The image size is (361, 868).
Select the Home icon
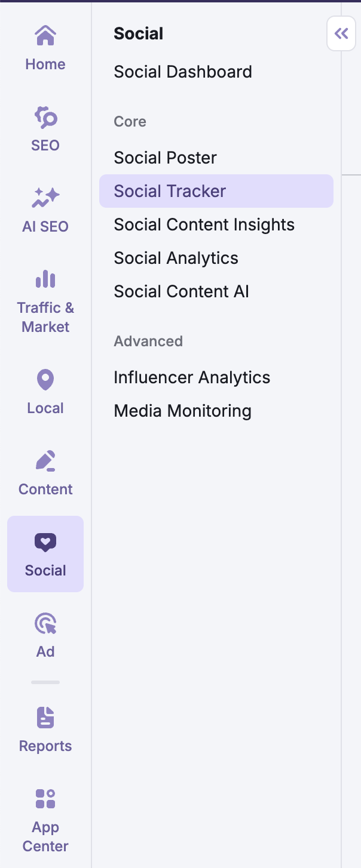(45, 34)
